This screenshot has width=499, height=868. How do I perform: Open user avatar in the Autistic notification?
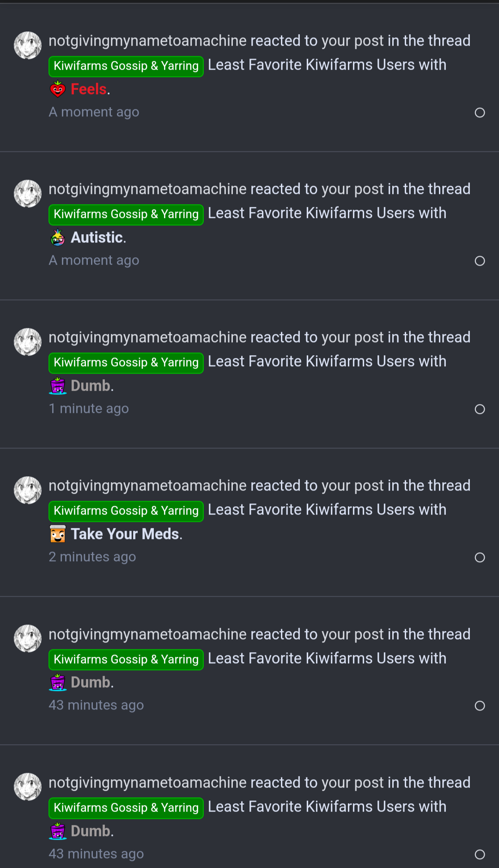tap(28, 194)
